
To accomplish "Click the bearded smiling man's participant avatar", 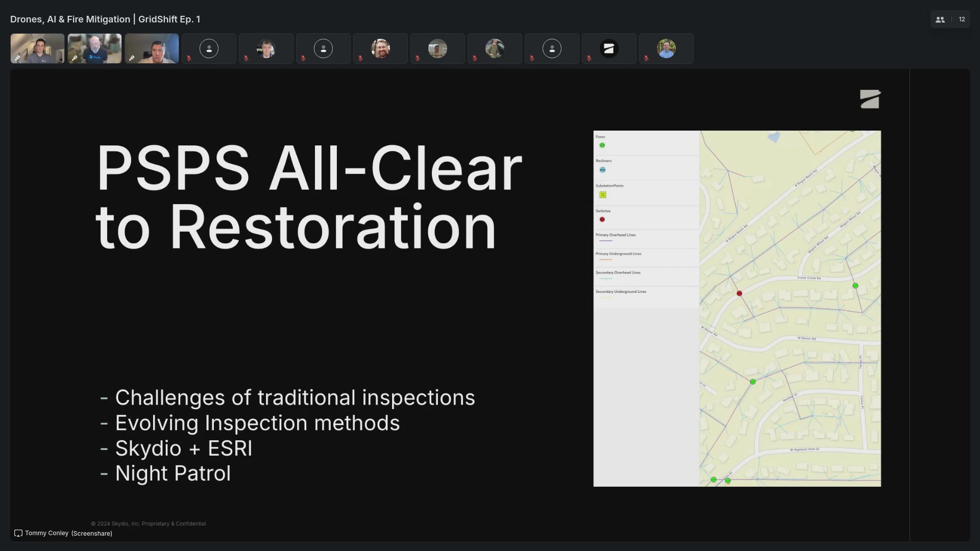I will [x=380, y=48].
